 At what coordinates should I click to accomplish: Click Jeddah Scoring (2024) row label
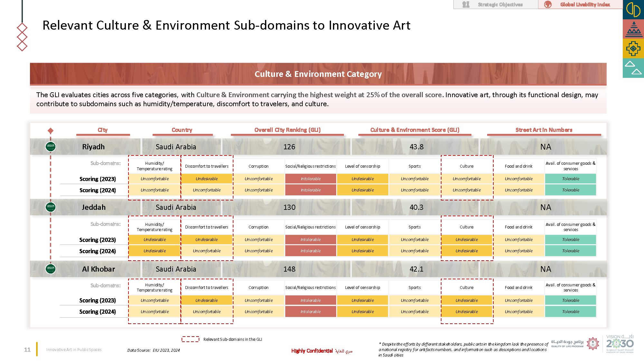click(98, 251)
